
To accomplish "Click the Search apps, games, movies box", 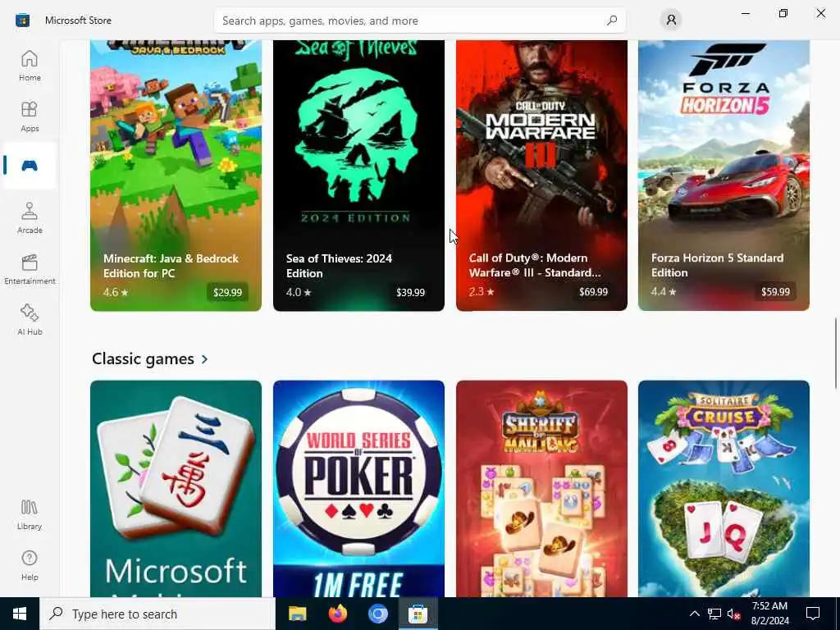I will pos(420,21).
